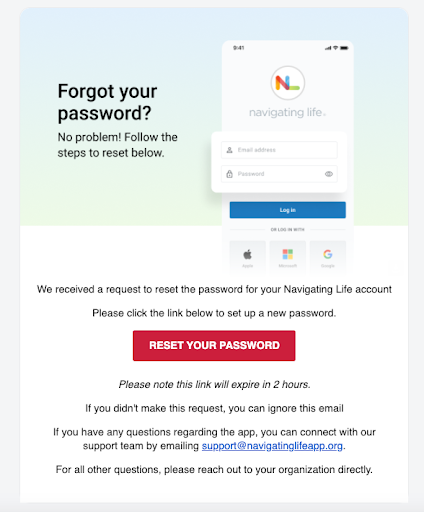Click the cellular signal icon in mockup
The height and width of the screenshot is (512, 424).
pyautogui.click(x=328, y=48)
